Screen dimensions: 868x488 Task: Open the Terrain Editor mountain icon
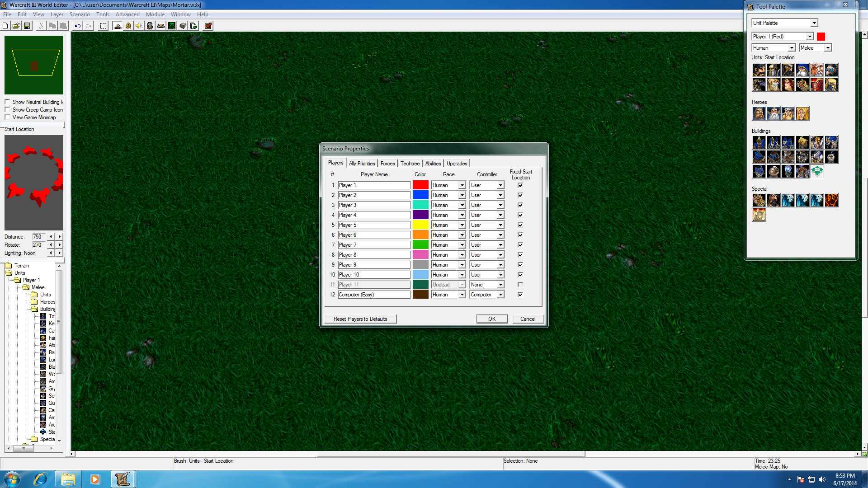(118, 26)
